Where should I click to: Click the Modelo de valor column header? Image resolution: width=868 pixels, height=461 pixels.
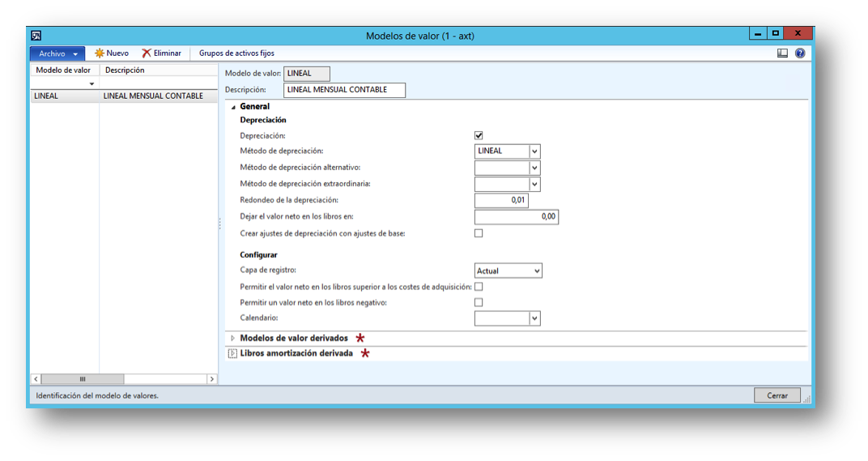[65, 70]
